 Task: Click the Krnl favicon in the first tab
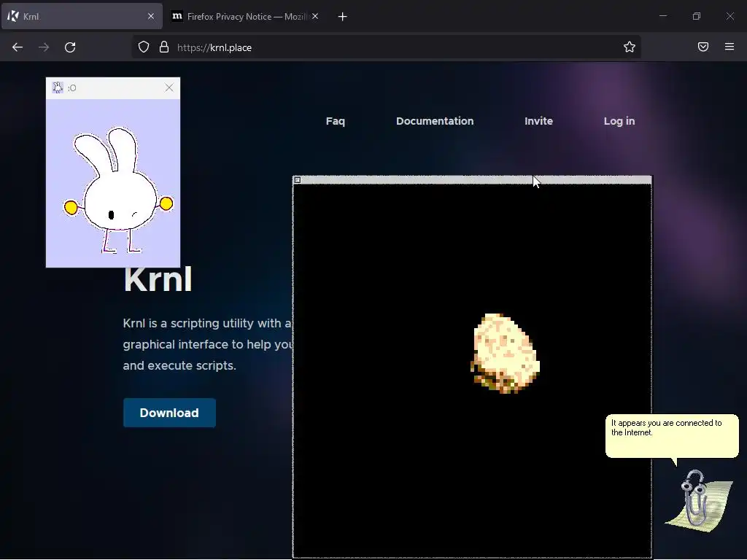click(13, 16)
